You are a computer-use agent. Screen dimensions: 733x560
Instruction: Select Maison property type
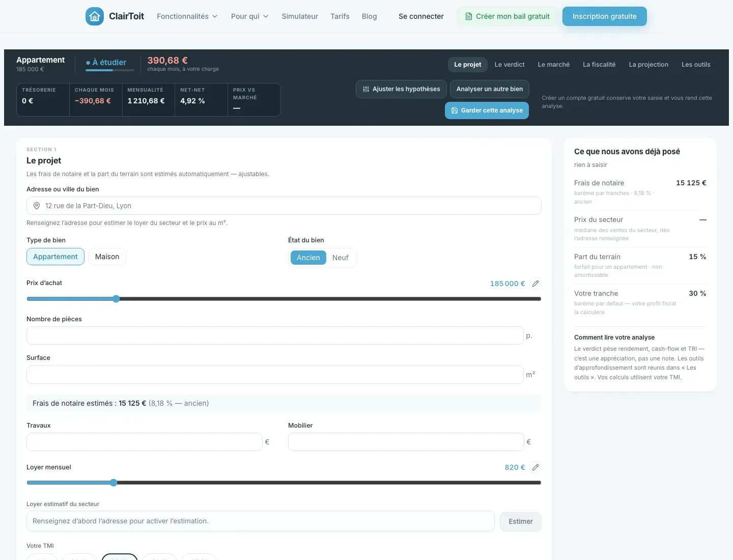107,257
